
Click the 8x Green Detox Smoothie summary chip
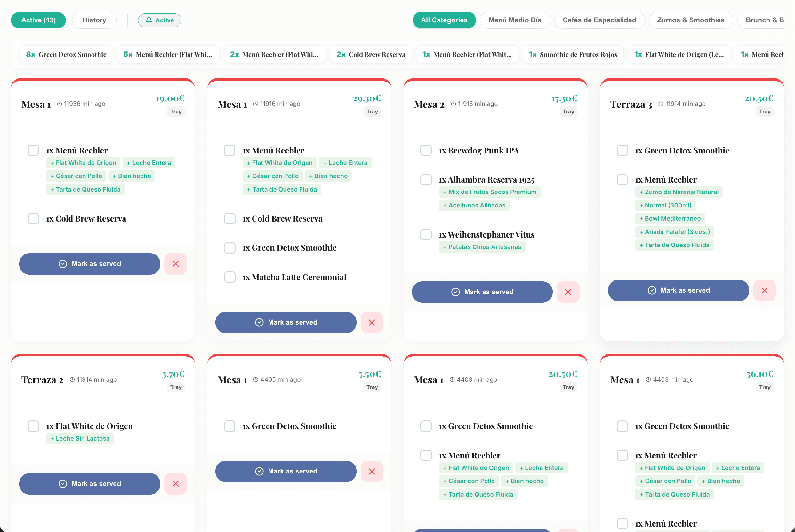pyautogui.click(x=66, y=54)
